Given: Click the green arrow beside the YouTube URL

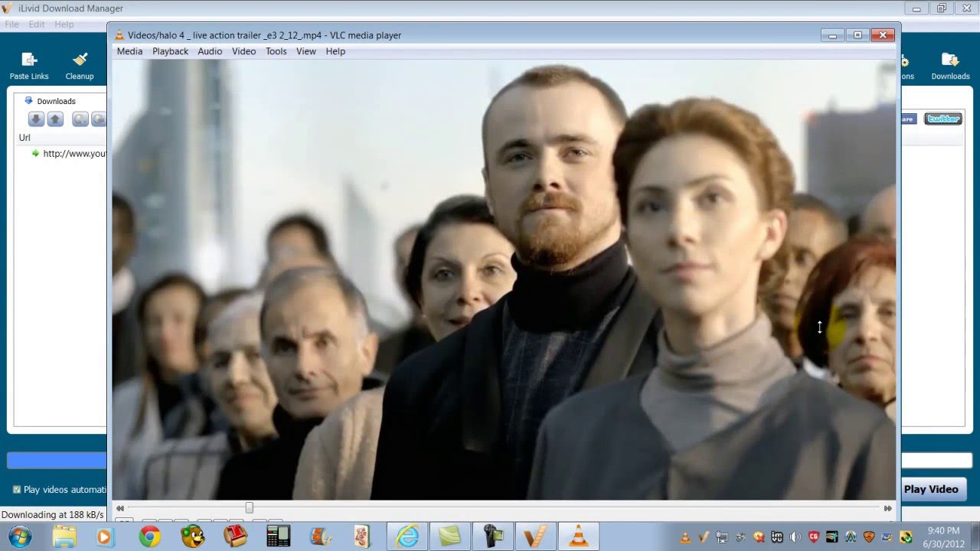Looking at the screenshot, I should pos(35,153).
